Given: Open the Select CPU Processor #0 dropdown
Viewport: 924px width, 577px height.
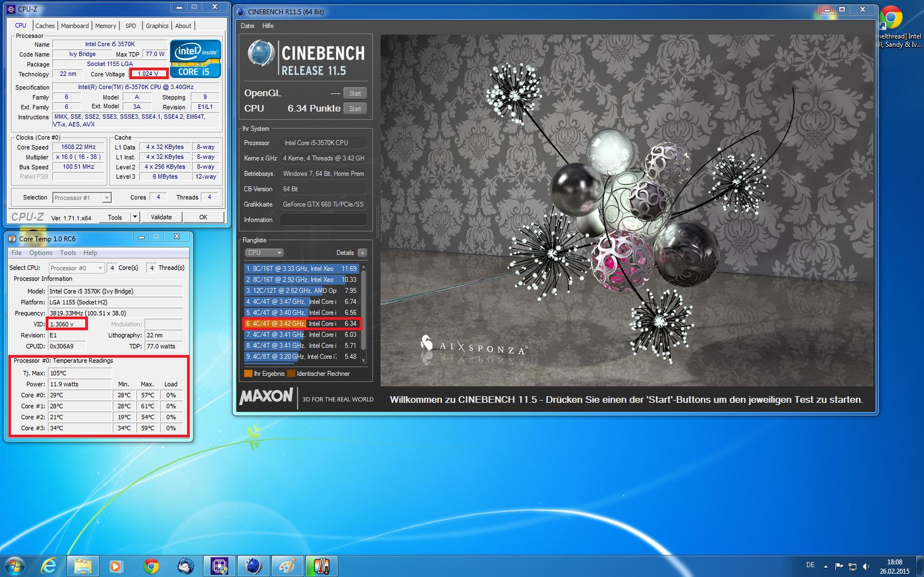Looking at the screenshot, I should click(x=76, y=268).
